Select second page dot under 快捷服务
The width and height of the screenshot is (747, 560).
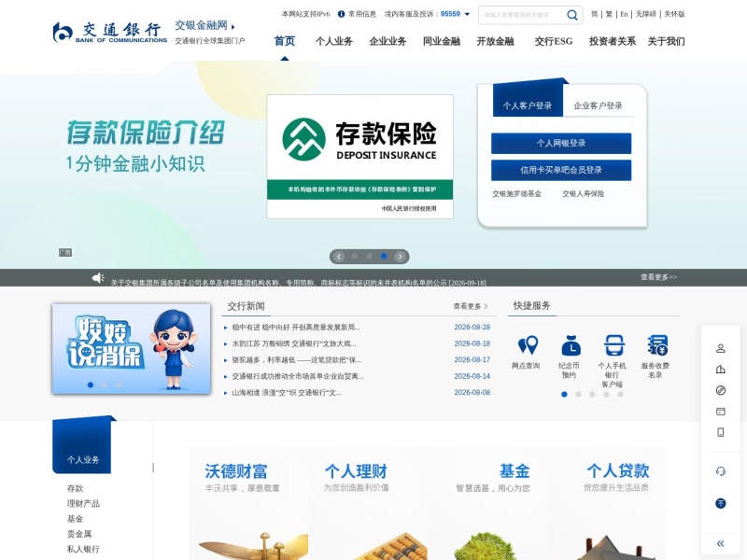(x=578, y=394)
